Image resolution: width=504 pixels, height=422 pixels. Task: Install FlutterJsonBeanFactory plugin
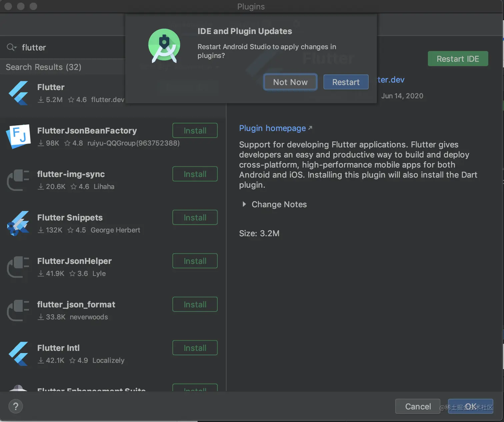pyautogui.click(x=195, y=130)
